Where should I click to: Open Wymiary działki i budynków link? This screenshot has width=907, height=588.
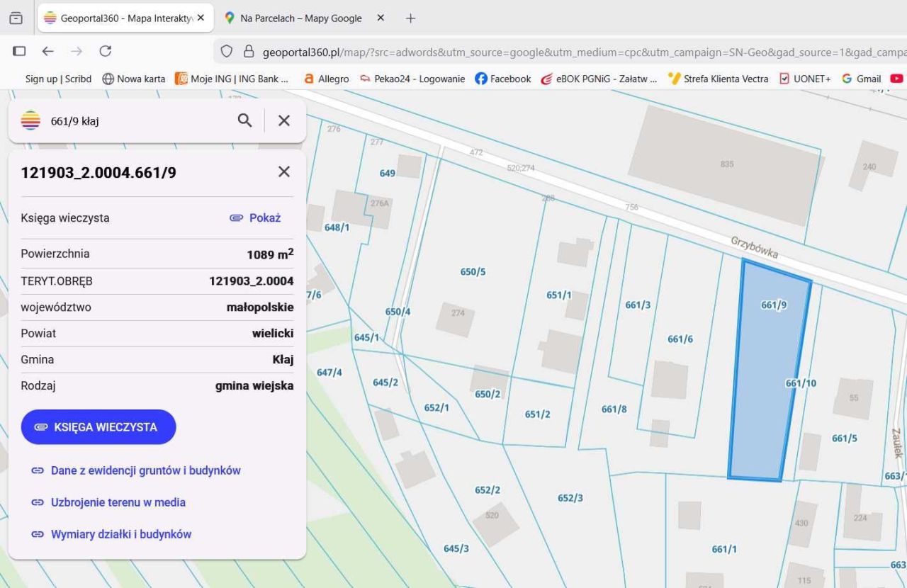point(120,534)
